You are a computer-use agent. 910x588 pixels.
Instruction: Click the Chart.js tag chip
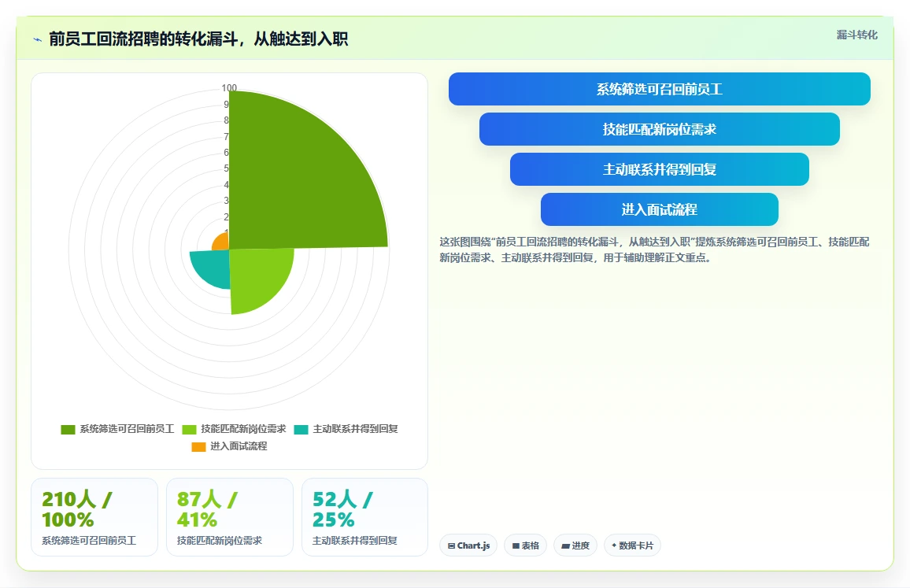(x=468, y=545)
